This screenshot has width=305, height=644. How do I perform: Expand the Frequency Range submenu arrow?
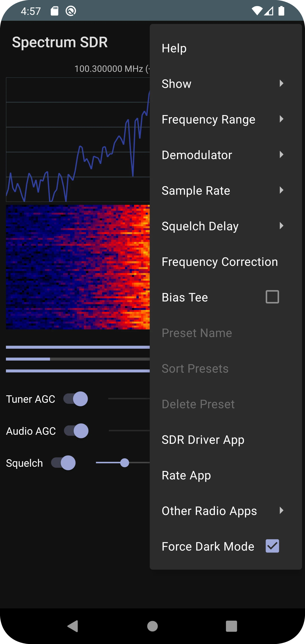coord(281,119)
